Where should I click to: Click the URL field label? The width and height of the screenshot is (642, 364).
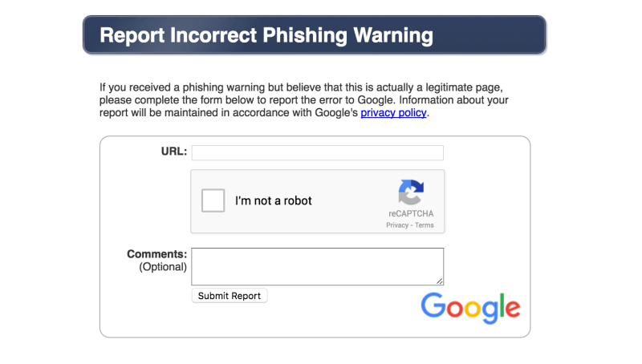[174, 152]
